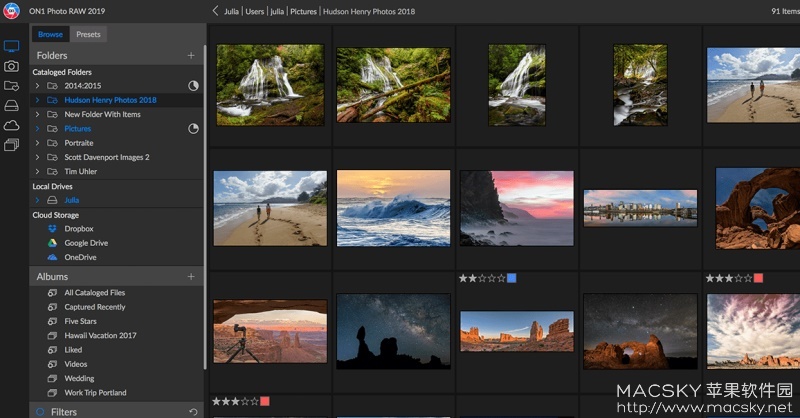Open the camera capture icon in sidebar

click(11, 66)
